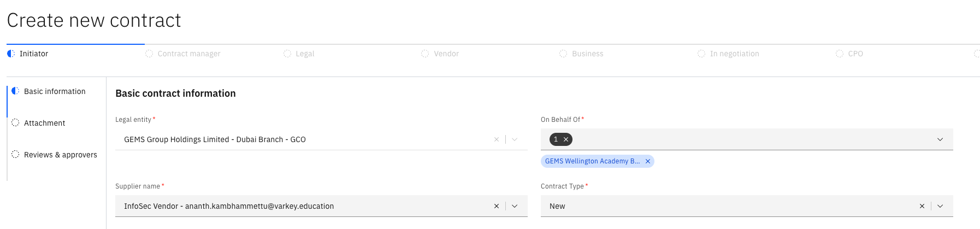Click the Legal entity field value
980x229 pixels.
coord(215,139)
